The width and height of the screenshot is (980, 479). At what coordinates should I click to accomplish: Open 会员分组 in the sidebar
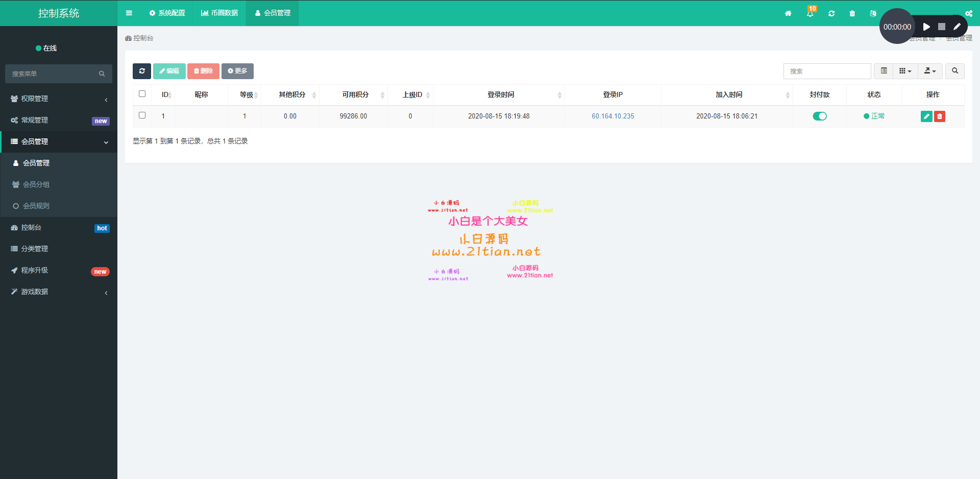(x=36, y=184)
